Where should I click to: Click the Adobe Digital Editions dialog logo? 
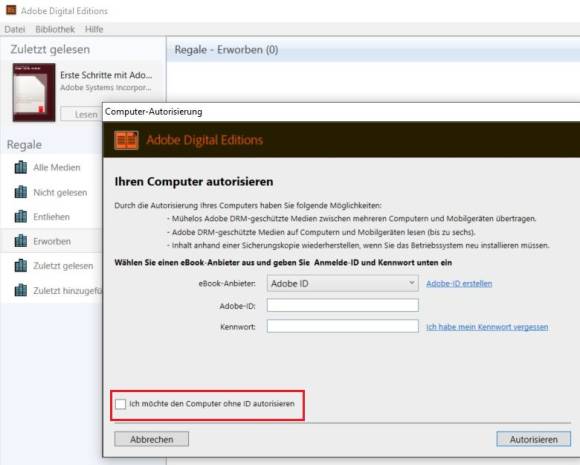[x=126, y=140]
